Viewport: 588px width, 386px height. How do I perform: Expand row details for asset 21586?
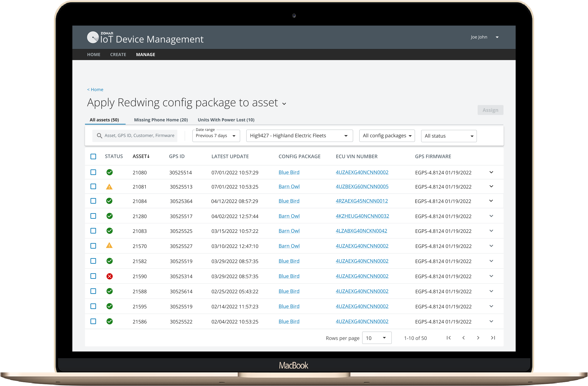coord(491,321)
